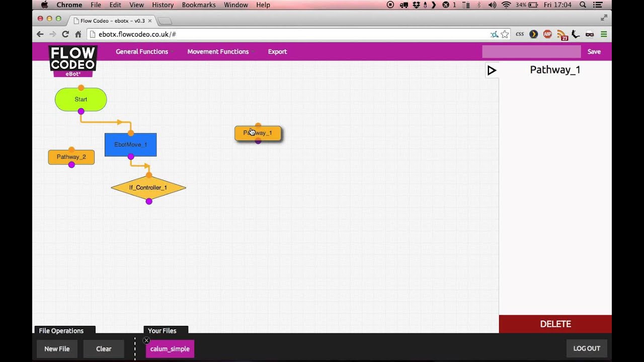Click the Save button

point(594,52)
